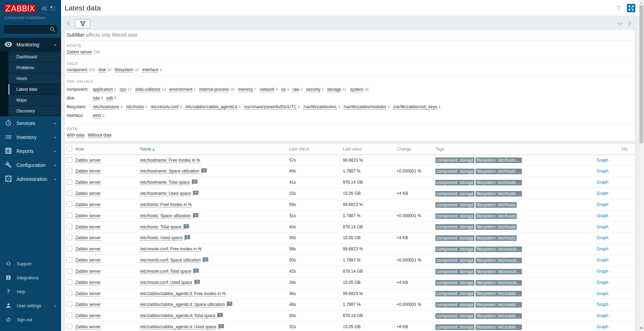This screenshot has height=331, width=644.
Task: Collapse the Monitoring menu section
Action: point(55,45)
